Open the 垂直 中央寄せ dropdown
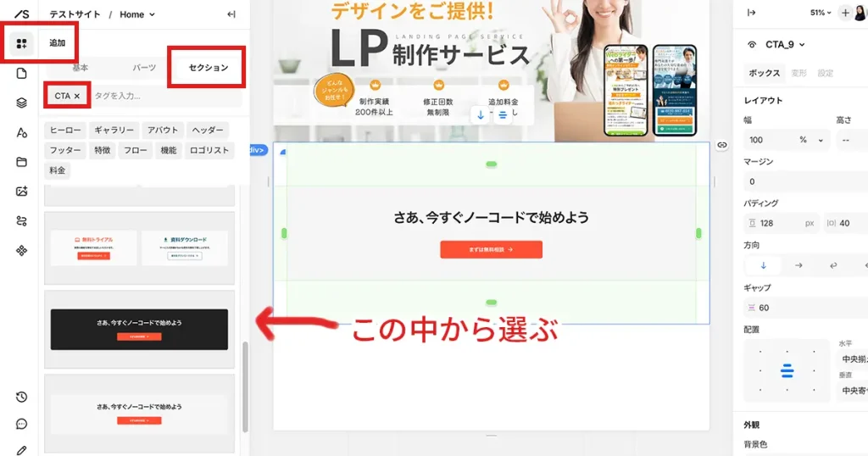Image resolution: width=868 pixels, height=456 pixels. coord(854,391)
